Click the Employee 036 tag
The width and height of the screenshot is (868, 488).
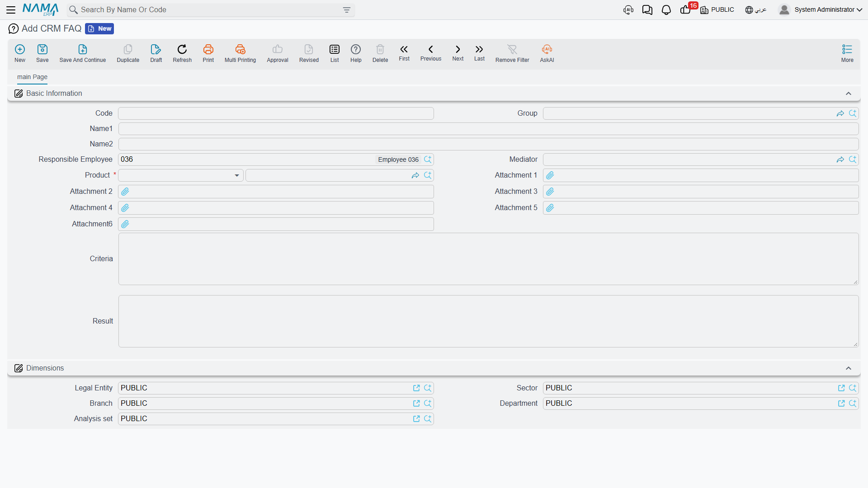point(398,160)
